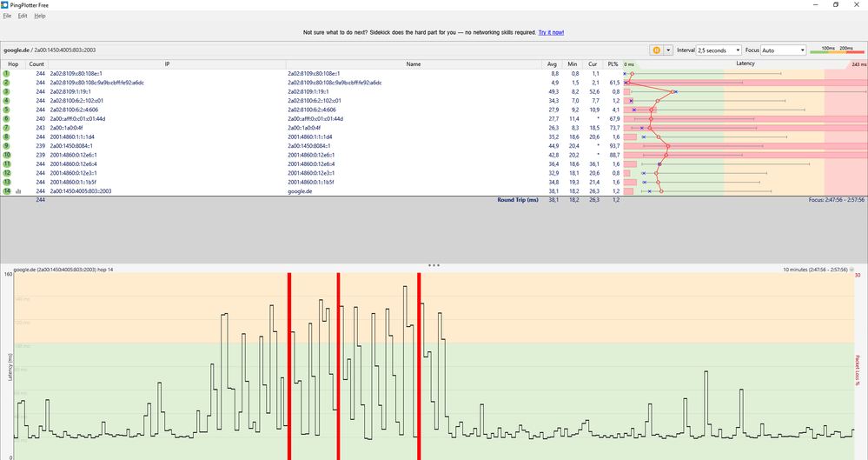Click the PingPlotter app icon in title bar
868x460 pixels.
coord(5,5)
